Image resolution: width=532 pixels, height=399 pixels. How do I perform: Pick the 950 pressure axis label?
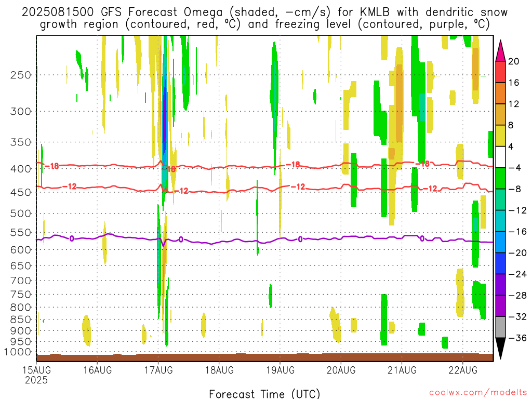click(21, 342)
